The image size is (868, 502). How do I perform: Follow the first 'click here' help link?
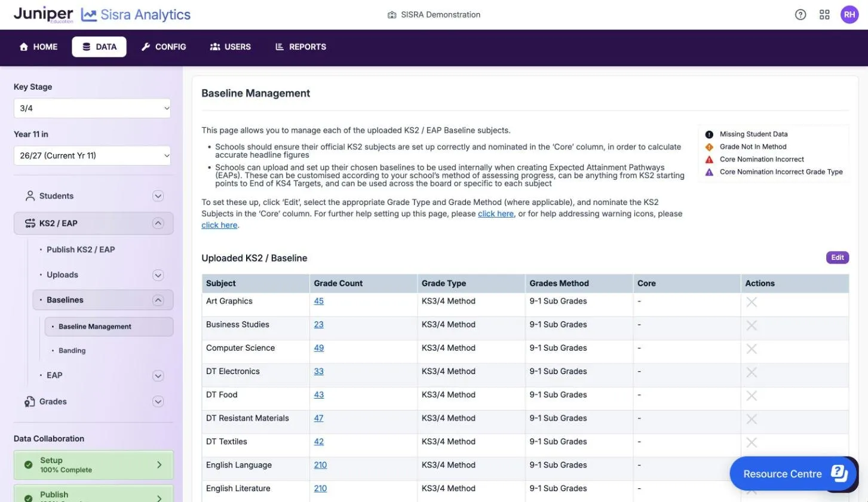[496, 213]
